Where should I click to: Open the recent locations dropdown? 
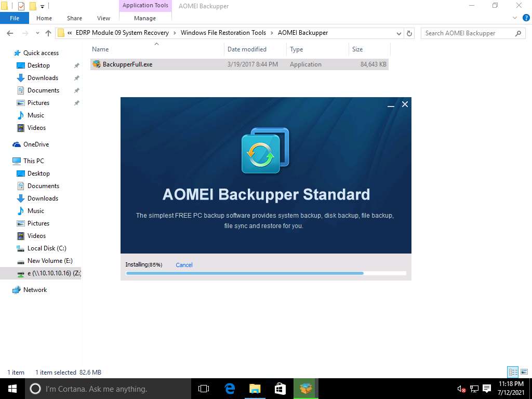37,33
